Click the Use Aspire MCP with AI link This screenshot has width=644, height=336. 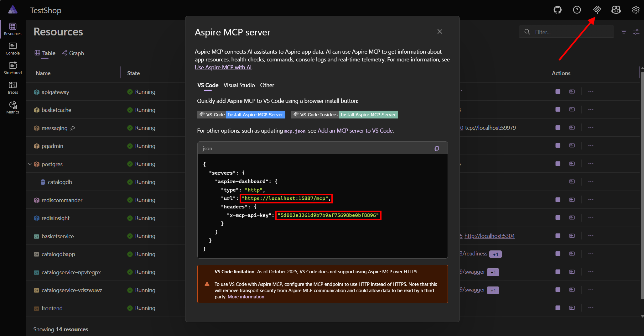pos(223,67)
